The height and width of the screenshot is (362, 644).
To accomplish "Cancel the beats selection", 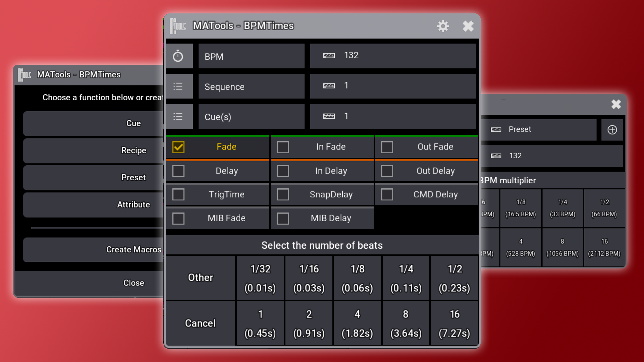I will [x=201, y=323].
